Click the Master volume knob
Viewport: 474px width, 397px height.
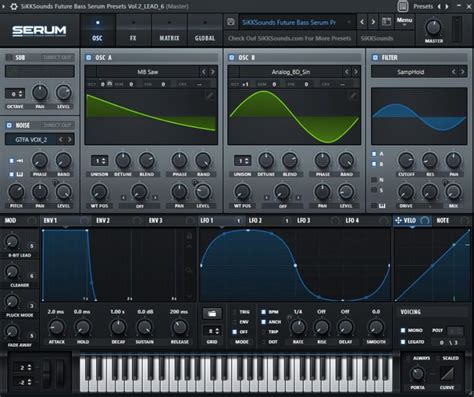[x=433, y=28]
